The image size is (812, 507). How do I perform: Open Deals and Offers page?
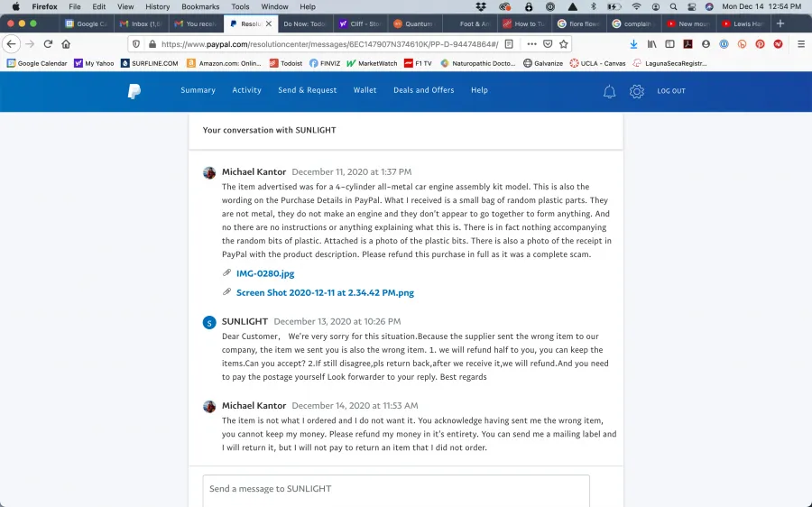424,90
